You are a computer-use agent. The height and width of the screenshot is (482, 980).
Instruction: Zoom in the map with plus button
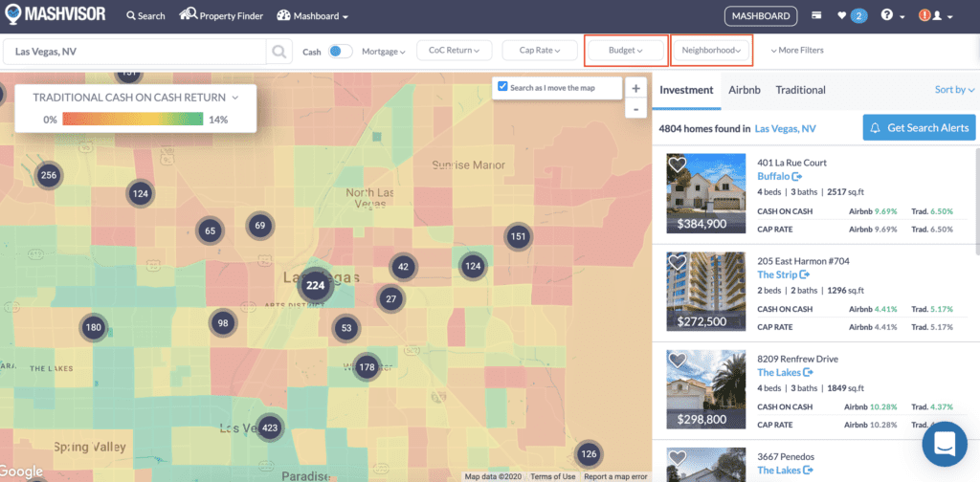635,89
